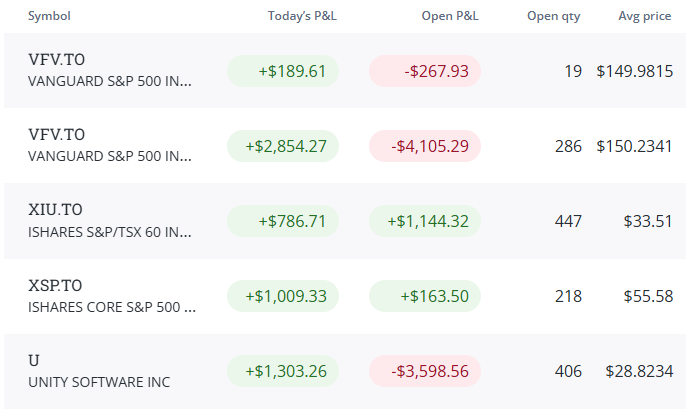
Task: Click the $28.8234 average price value
Action: [639, 371]
